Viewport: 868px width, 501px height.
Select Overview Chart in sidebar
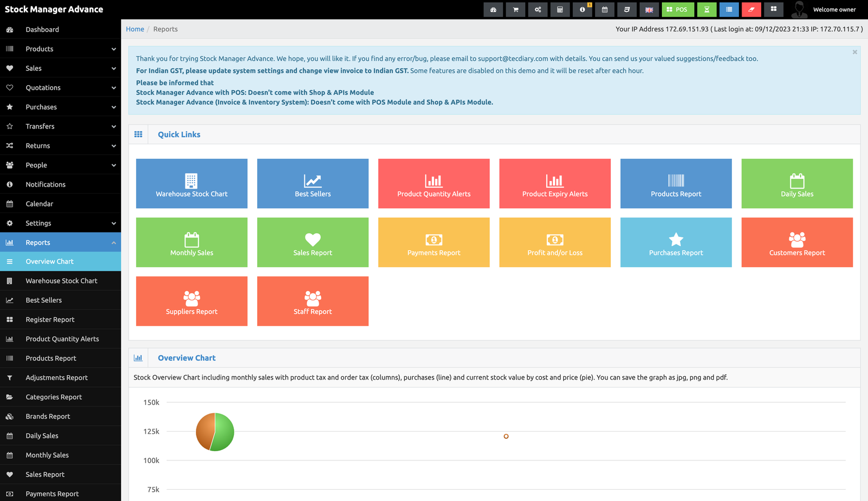point(60,261)
